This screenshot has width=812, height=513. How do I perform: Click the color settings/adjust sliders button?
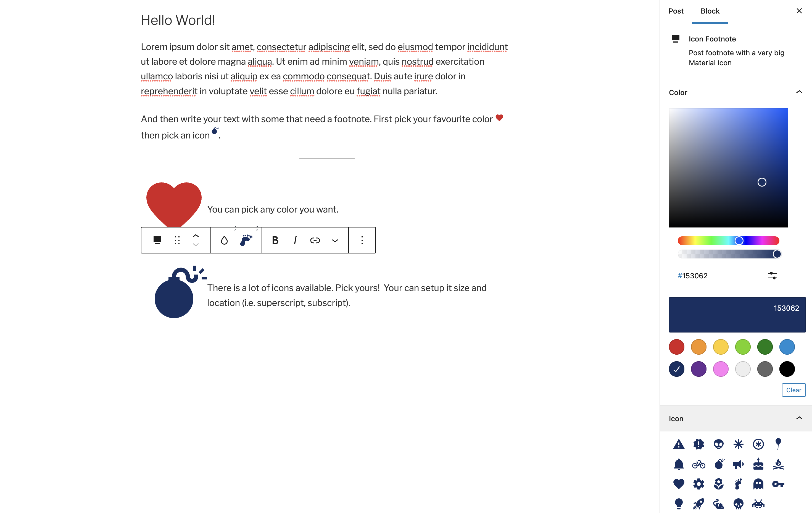coord(772,275)
